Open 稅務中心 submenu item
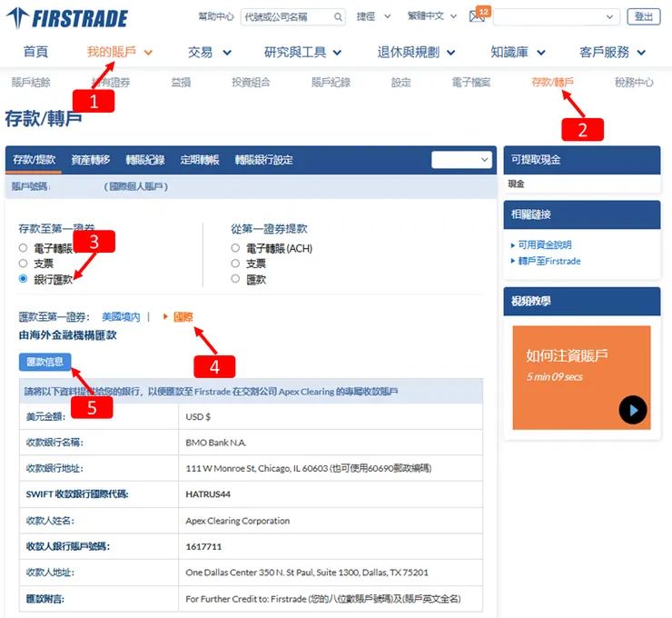The height and width of the screenshot is (618, 672). click(x=634, y=83)
